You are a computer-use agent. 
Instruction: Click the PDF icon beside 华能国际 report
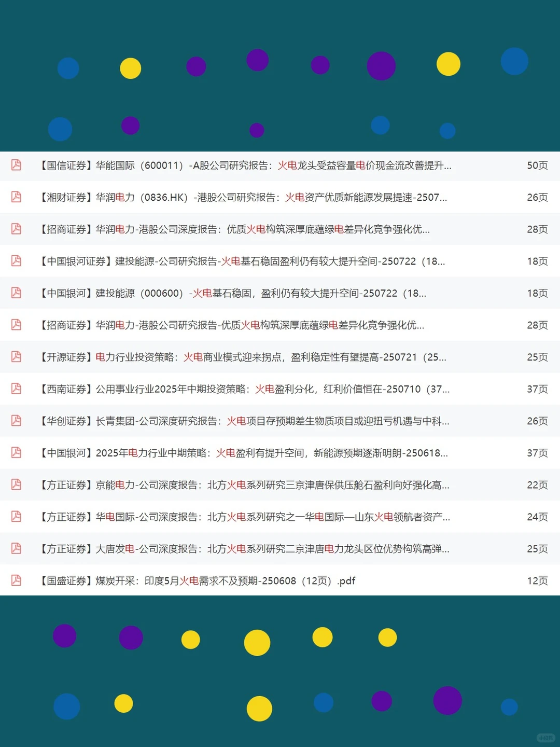coord(16,166)
